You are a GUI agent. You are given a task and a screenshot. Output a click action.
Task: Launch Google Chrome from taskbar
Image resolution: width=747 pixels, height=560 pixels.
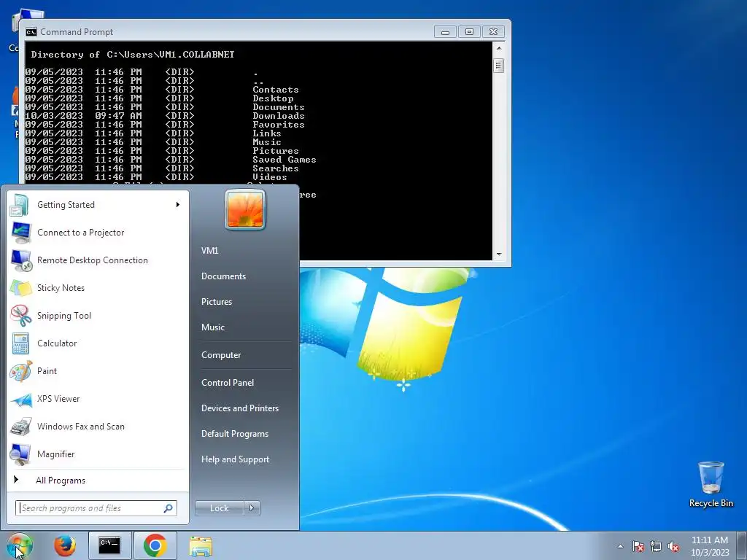pos(155,545)
